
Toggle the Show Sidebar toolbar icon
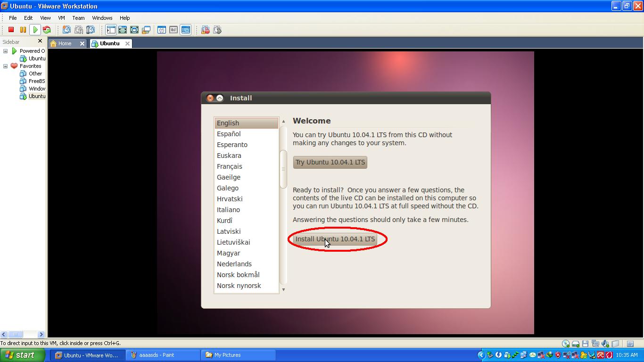point(111,30)
